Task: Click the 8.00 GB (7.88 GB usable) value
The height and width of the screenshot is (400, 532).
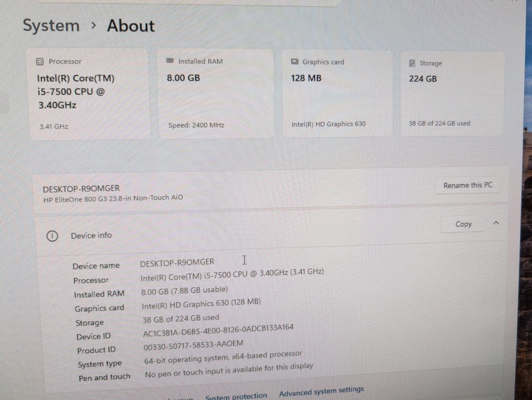Action: (x=184, y=291)
